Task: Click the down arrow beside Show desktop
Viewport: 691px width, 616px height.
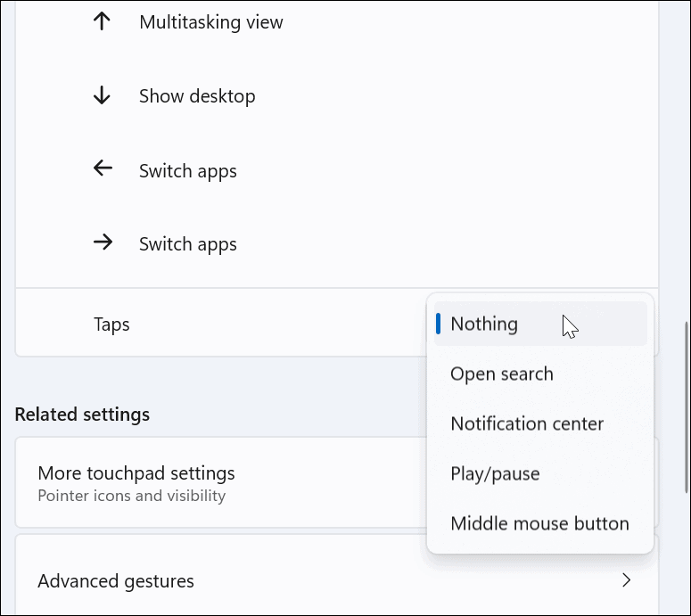Action: 102,96
